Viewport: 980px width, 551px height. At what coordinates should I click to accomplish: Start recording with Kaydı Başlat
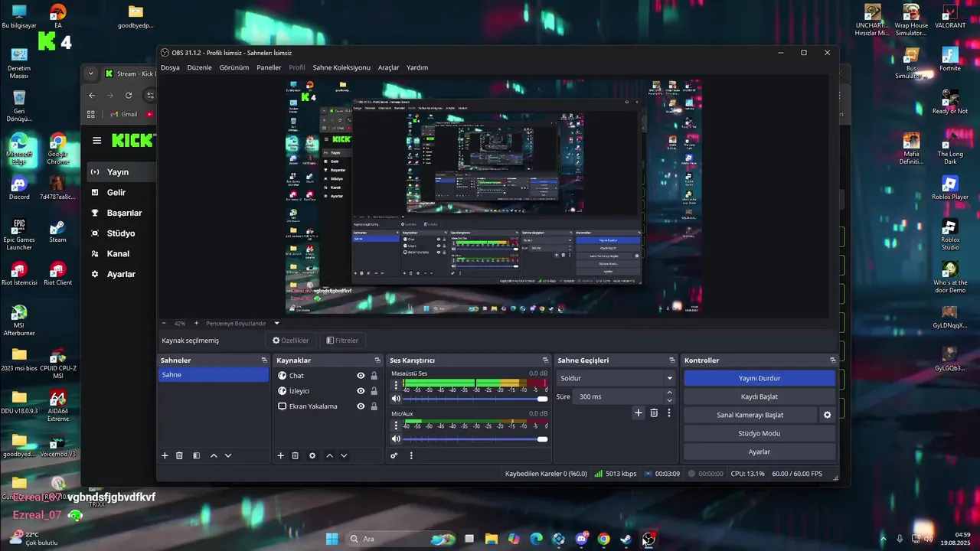[x=759, y=396]
